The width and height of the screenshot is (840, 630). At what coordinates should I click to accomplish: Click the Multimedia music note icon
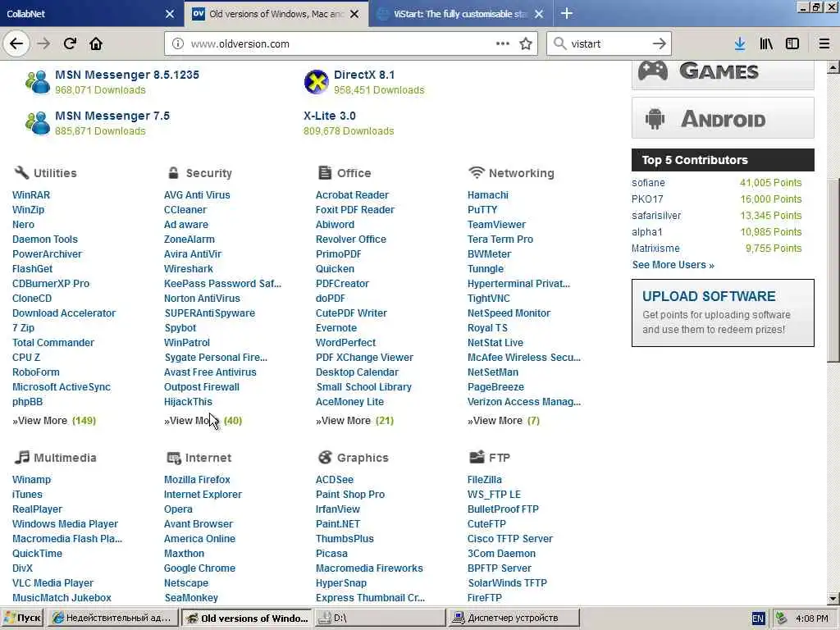pyautogui.click(x=22, y=457)
